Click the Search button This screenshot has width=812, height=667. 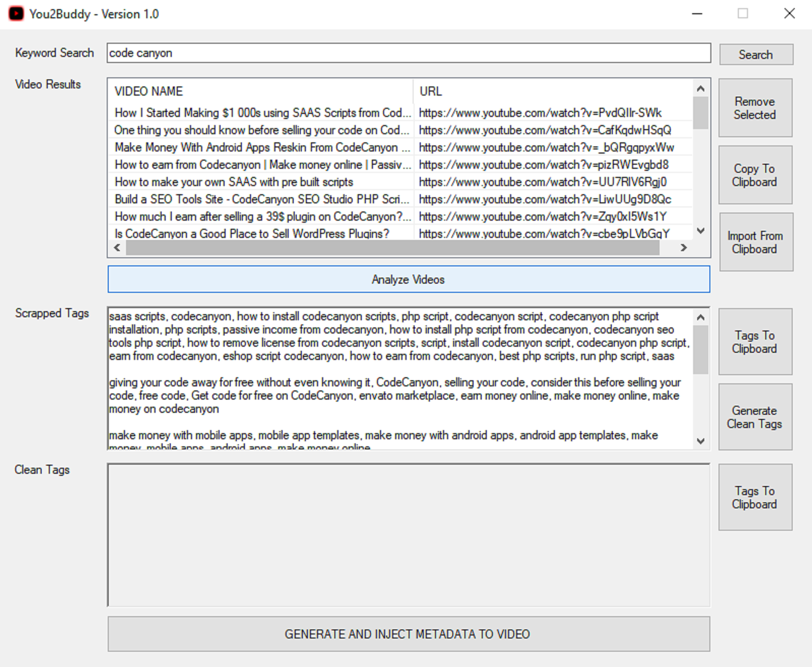756,54
